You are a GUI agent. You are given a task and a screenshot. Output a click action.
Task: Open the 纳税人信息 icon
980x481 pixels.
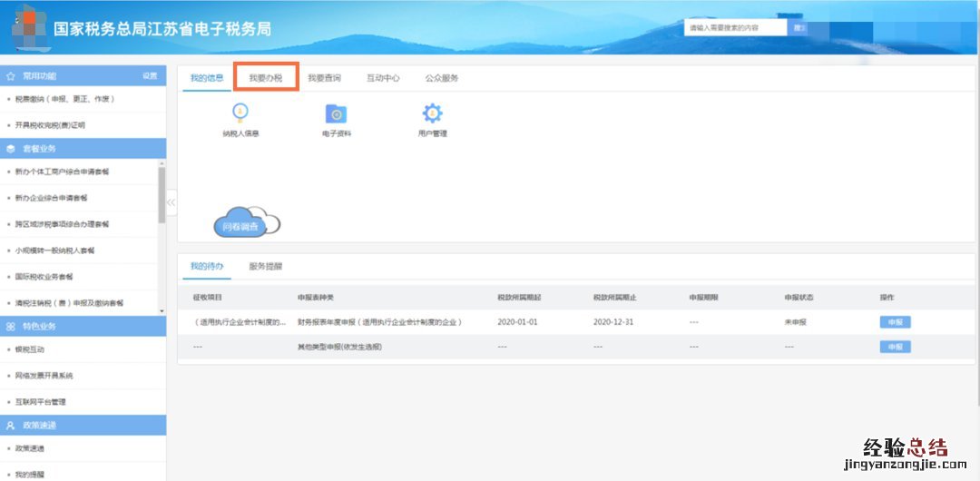pos(240,113)
